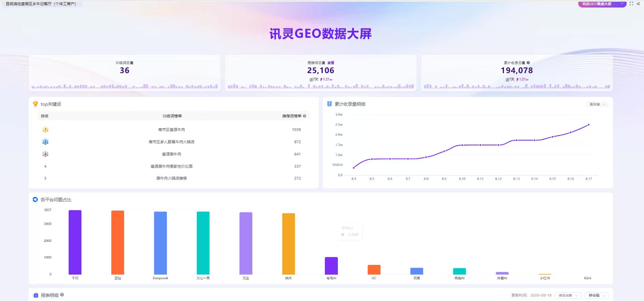Click the 641 recommendation count
Screen dimensions: 644x301
(298, 154)
